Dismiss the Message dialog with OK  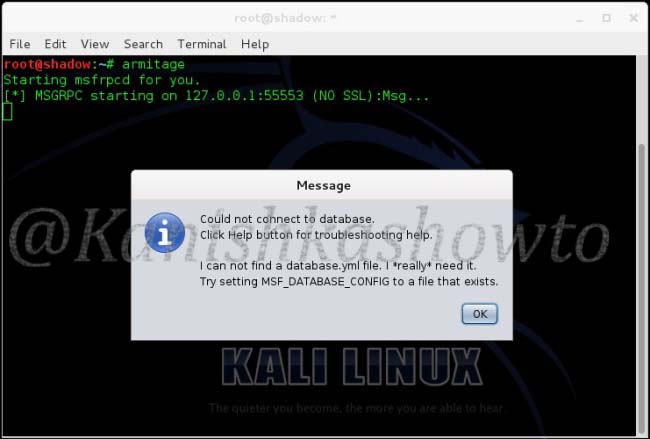click(480, 314)
